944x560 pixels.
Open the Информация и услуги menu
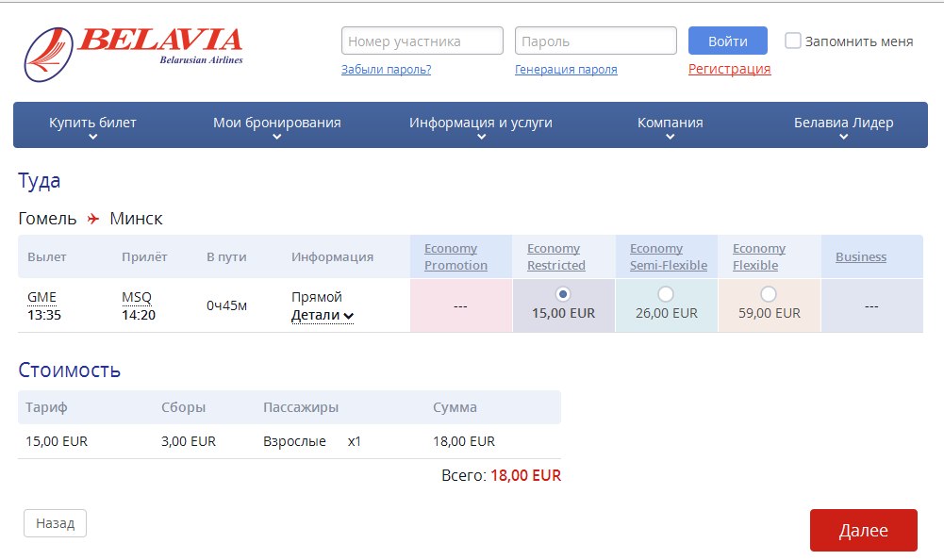coord(481,124)
